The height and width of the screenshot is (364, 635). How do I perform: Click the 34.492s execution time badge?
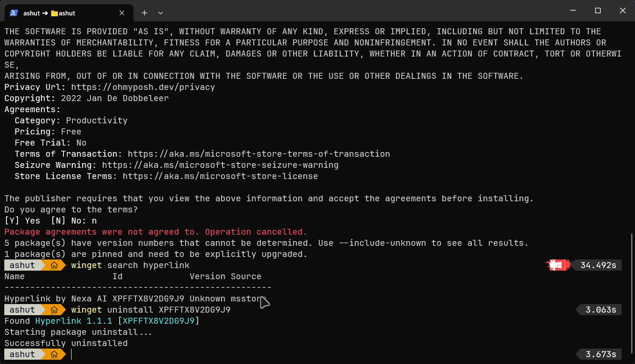coord(598,266)
